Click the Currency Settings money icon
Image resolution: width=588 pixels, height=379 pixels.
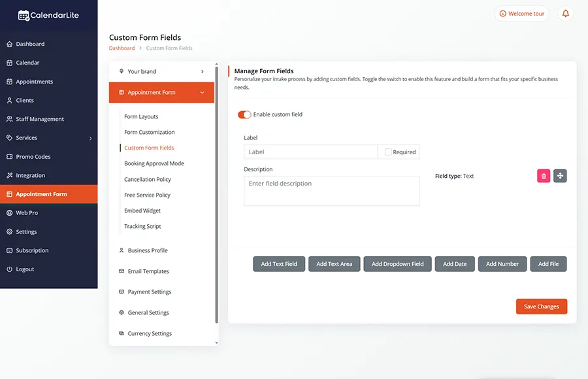point(121,333)
